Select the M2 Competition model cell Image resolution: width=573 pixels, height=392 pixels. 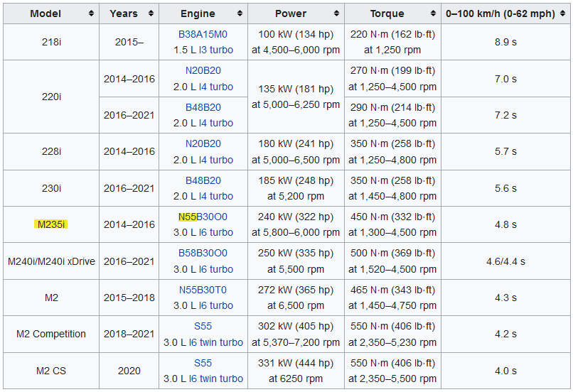pos(51,334)
